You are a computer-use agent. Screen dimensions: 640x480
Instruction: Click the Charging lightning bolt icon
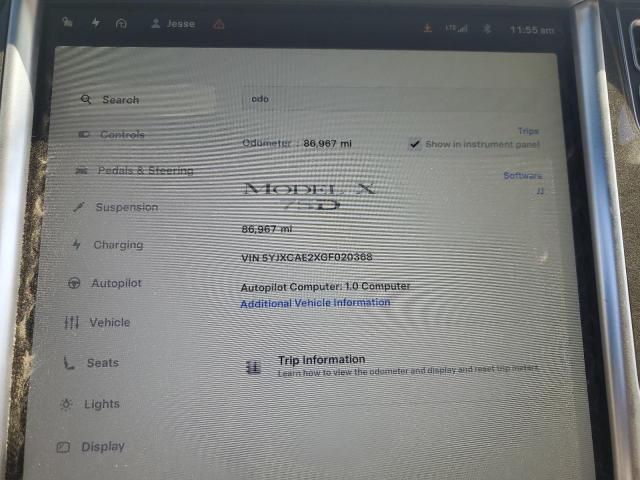coord(76,244)
